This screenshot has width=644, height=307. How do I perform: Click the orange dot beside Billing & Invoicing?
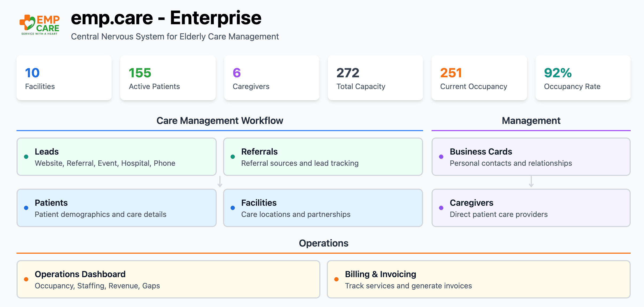(336, 279)
